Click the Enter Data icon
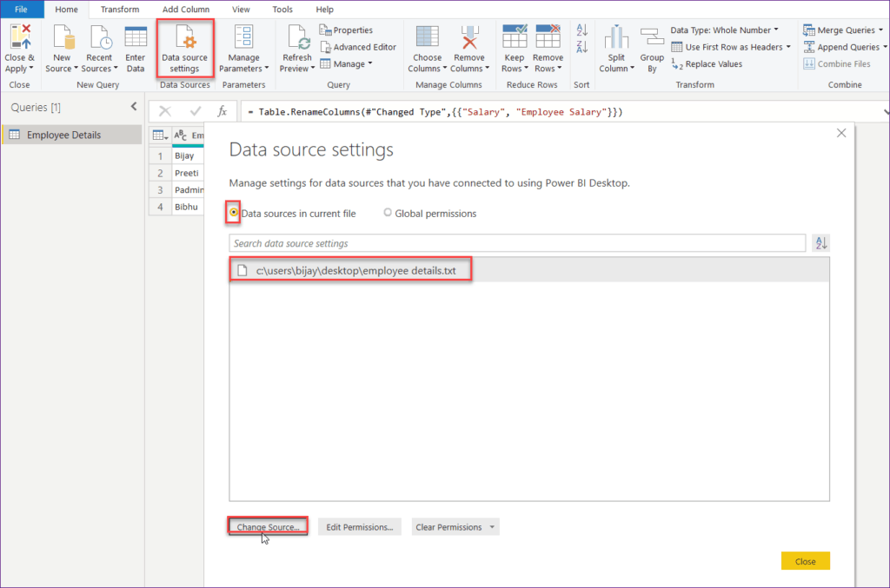This screenshot has height=588, width=890. (135, 36)
